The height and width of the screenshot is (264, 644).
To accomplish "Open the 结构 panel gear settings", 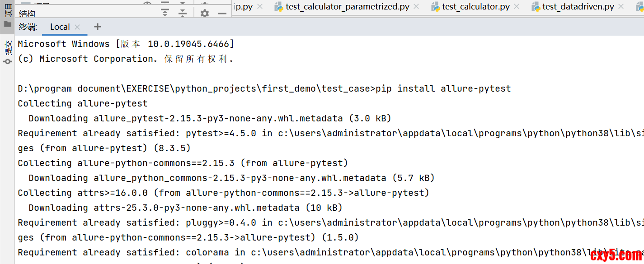I will click(x=205, y=13).
